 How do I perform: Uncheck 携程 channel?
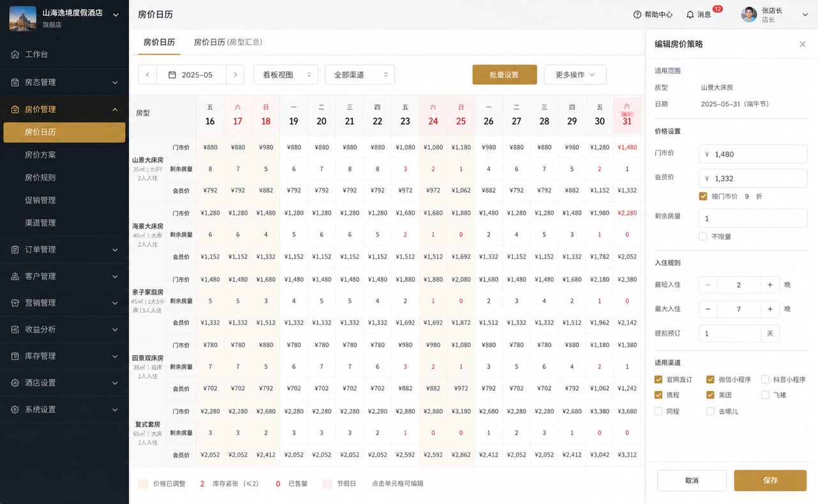pos(659,395)
